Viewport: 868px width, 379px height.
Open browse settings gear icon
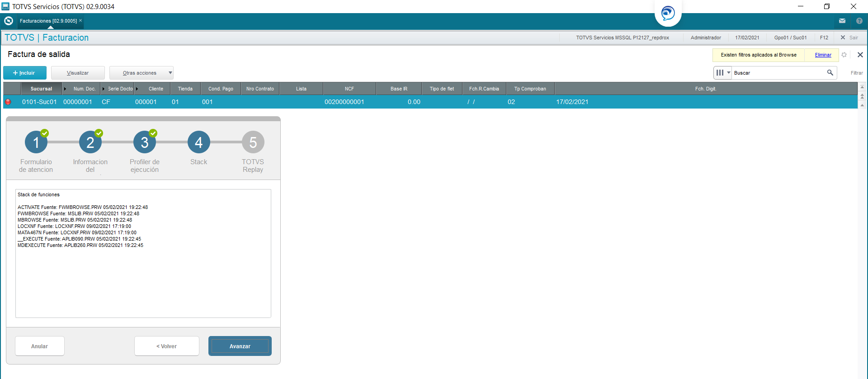[x=844, y=55]
